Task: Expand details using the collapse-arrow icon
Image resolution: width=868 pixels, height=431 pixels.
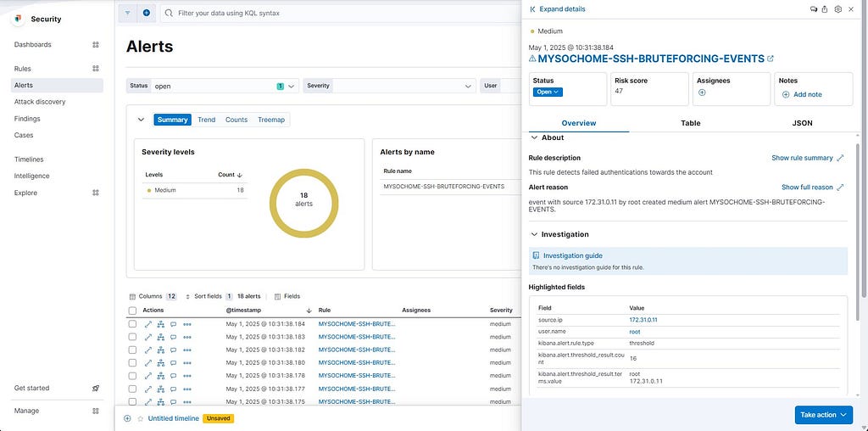Action: (532, 8)
